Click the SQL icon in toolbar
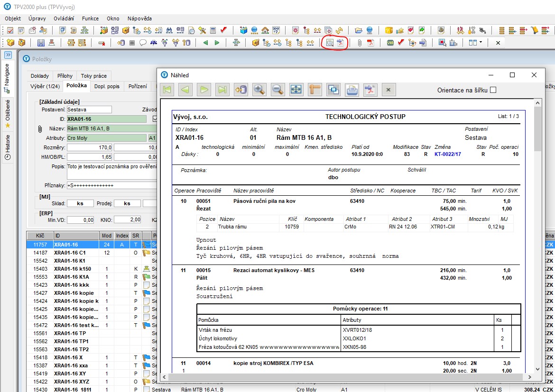This screenshot has height=392, width=555. pos(154,43)
